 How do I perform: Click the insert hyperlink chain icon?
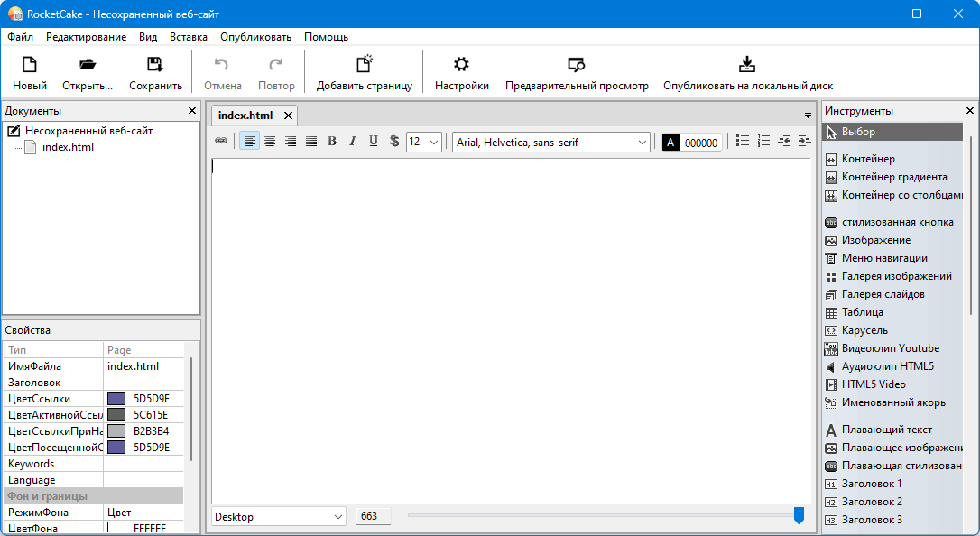(x=221, y=142)
